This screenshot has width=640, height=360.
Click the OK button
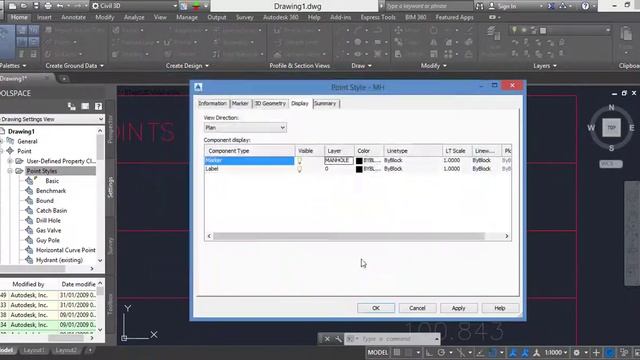[376, 308]
